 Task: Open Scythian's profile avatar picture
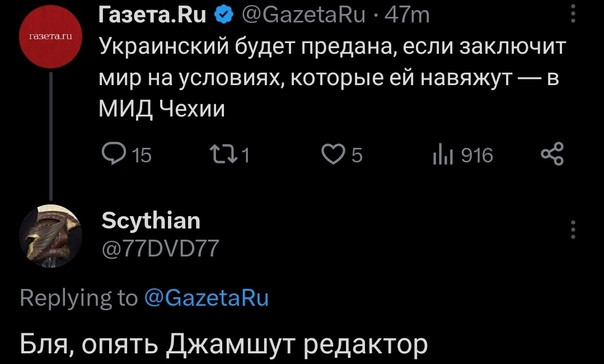(50, 236)
